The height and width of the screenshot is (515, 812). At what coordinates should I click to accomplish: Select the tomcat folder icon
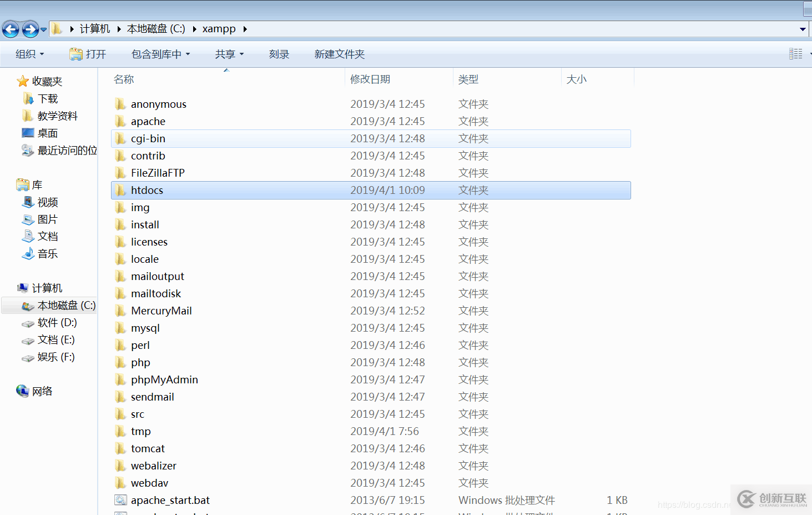pos(120,448)
